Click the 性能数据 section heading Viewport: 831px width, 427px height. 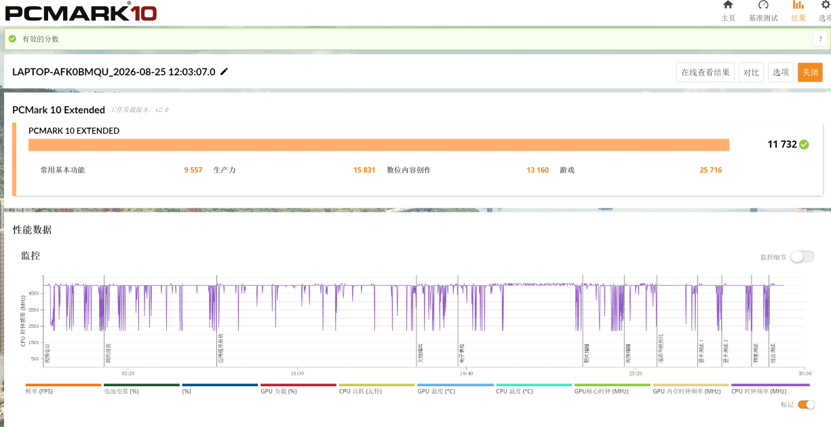click(32, 230)
